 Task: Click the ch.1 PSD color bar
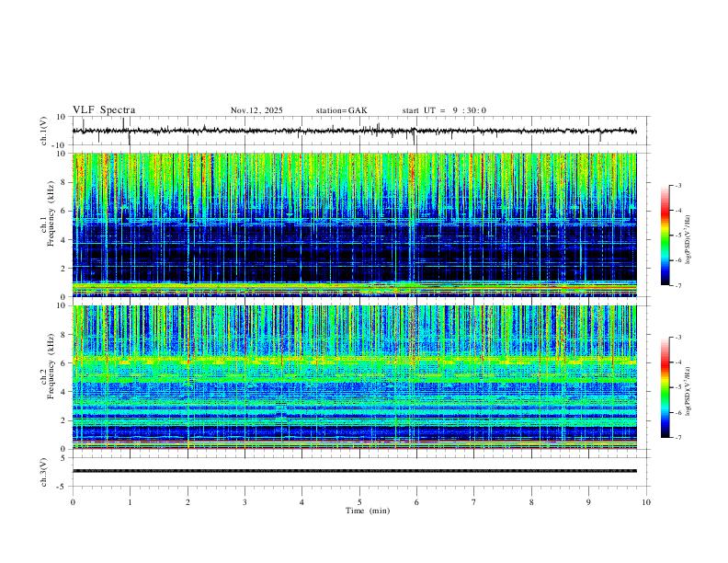click(x=665, y=236)
